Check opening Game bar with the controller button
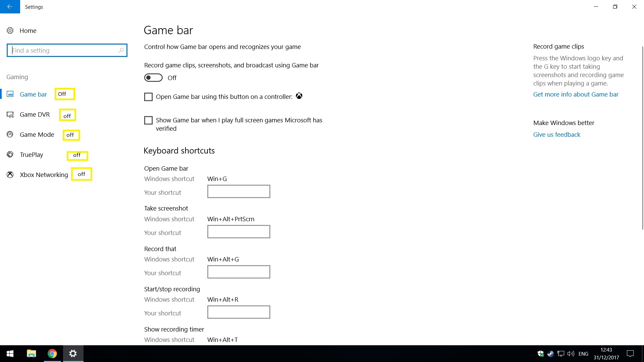 tap(148, 97)
